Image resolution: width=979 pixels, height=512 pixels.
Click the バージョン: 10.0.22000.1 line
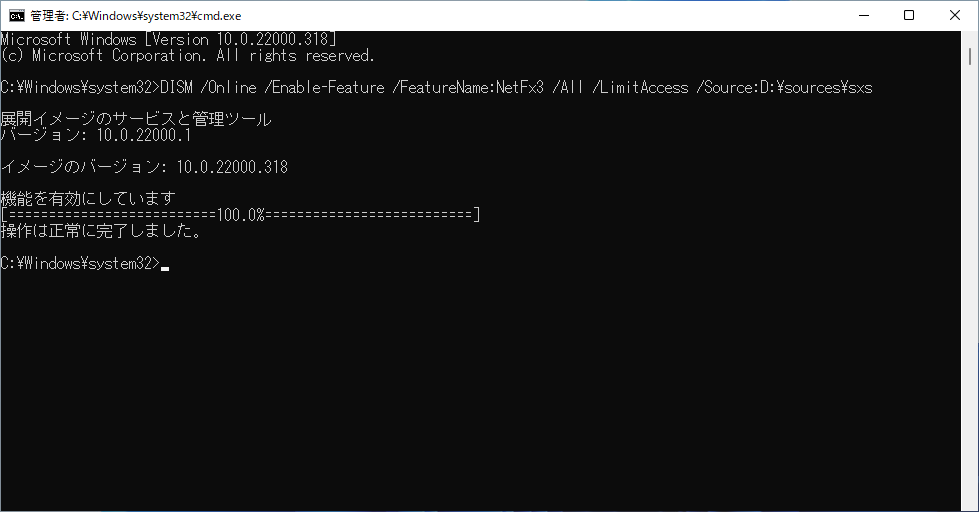coord(96,135)
